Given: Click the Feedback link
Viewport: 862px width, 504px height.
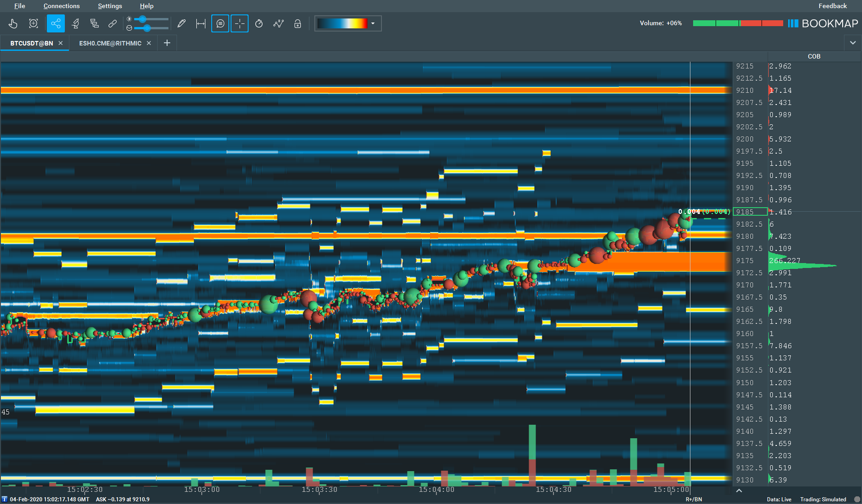Looking at the screenshot, I should (x=832, y=6).
